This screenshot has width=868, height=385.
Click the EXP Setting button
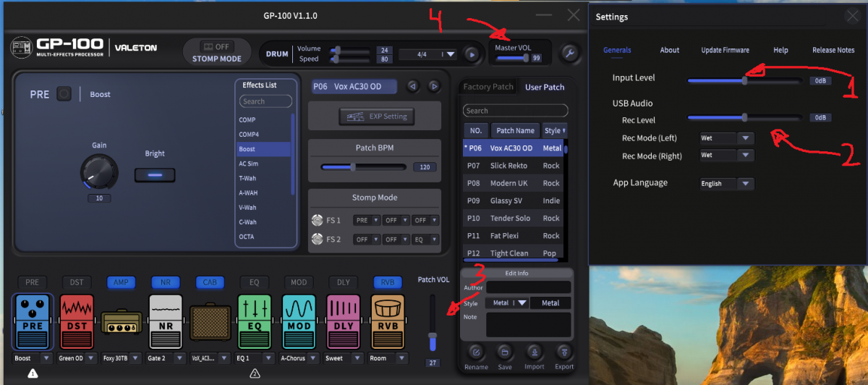[374, 116]
